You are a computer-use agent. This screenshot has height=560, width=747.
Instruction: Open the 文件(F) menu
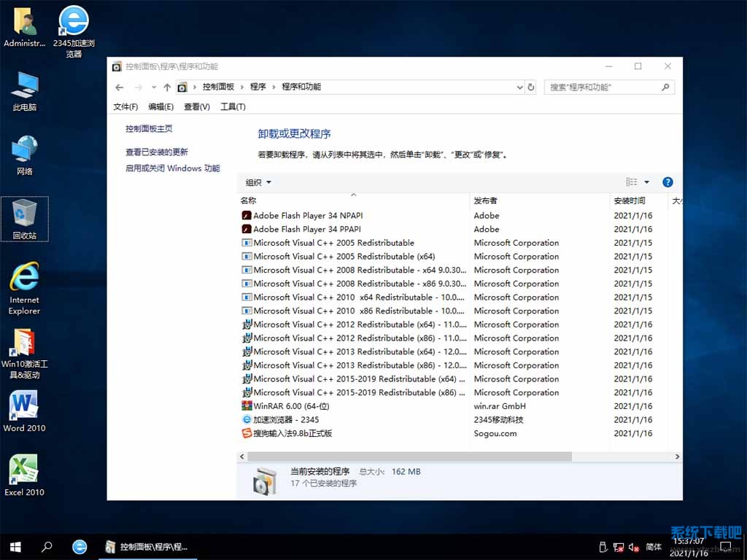[125, 106]
